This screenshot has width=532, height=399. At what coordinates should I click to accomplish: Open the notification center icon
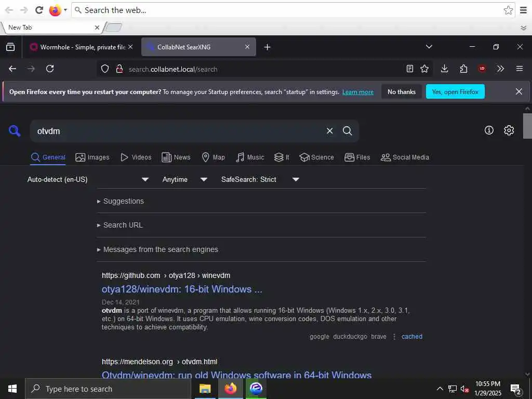[516, 389]
